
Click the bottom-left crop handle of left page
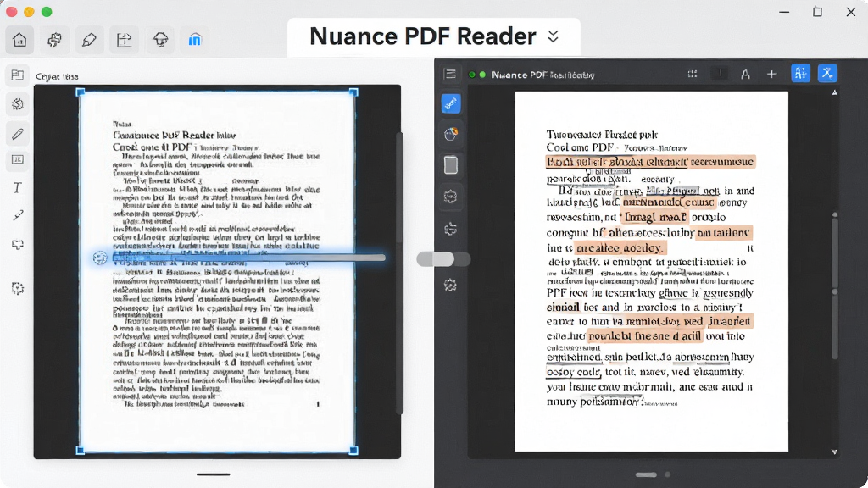click(x=81, y=451)
